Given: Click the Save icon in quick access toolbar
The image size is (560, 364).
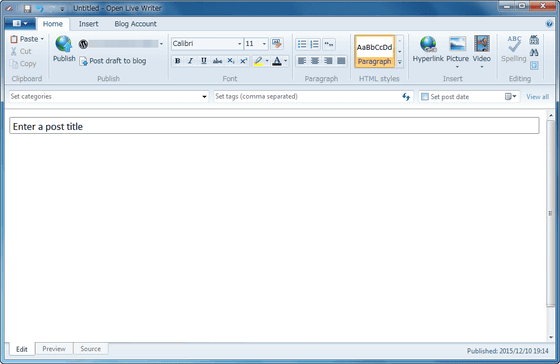Looking at the screenshot, I should [28, 8].
